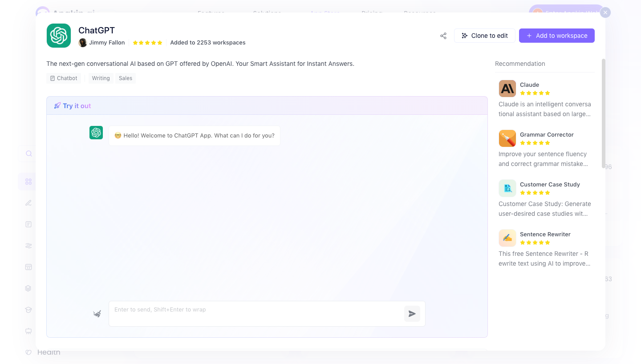
Task: Click the welcome message bubble
Action: 195,136
